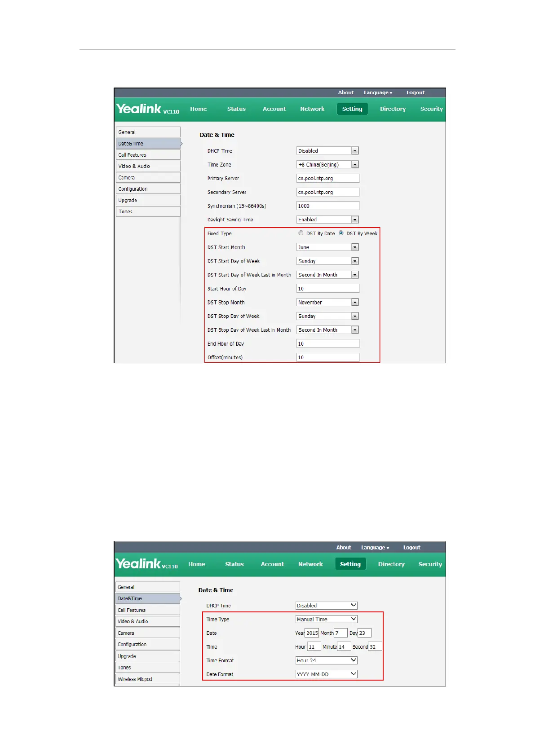This screenshot has width=535, height=756.
Task: Open the Date Format dropdown showing YYYY-MM-DD
Action: click(x=326, y=674)
